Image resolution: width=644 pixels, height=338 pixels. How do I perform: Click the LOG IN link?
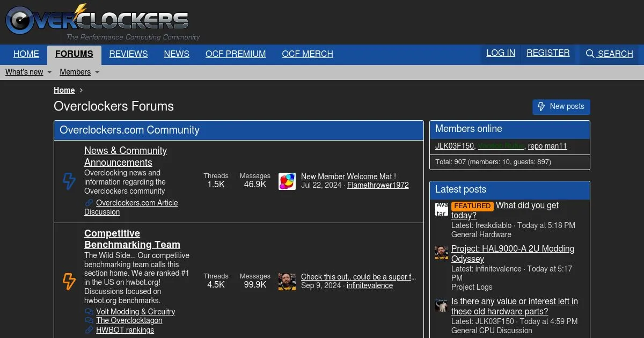(501, 53)
